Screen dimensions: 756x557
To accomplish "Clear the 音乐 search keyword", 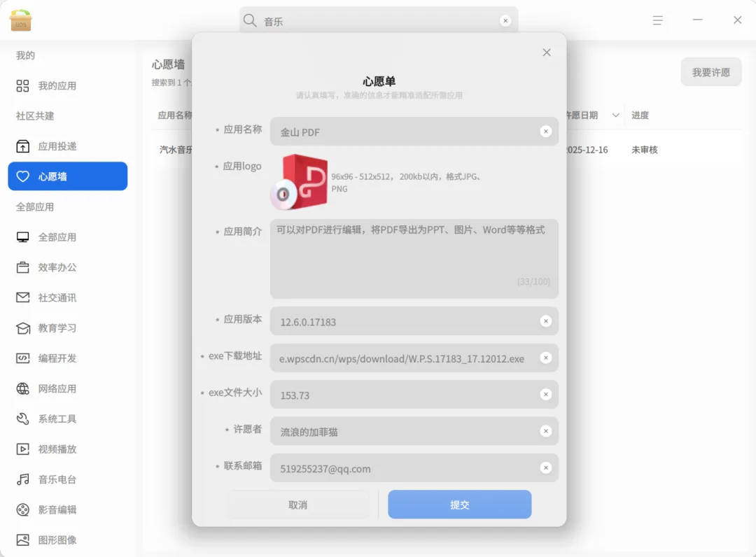I will (505, 20).
